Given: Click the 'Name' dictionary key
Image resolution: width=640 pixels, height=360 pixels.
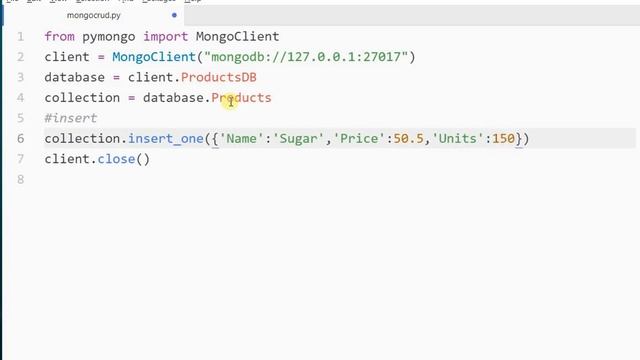Looking at the screenshot, I should [241, 139].
